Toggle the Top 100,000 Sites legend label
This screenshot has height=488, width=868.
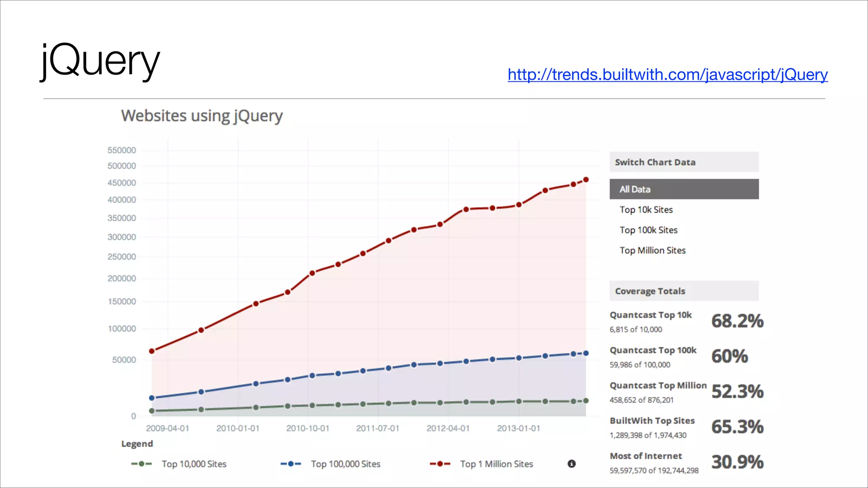pos(345,464)
